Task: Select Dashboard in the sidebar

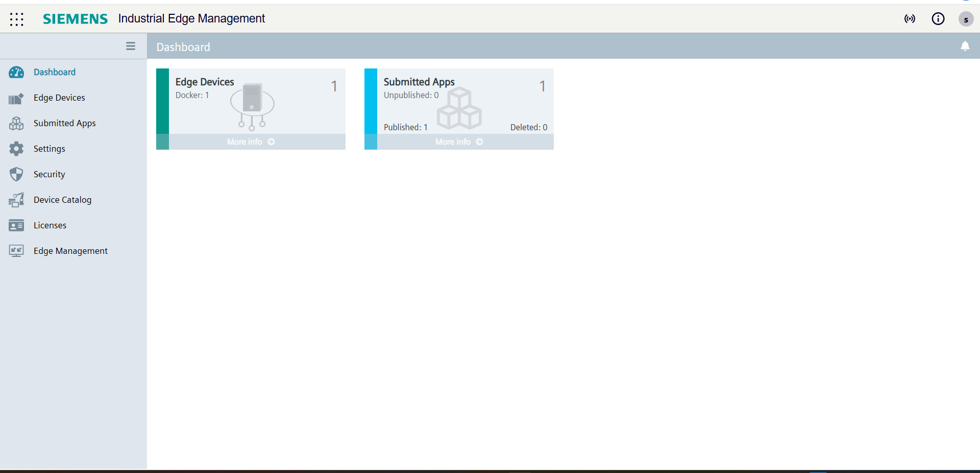Action: tap(16, 72)
